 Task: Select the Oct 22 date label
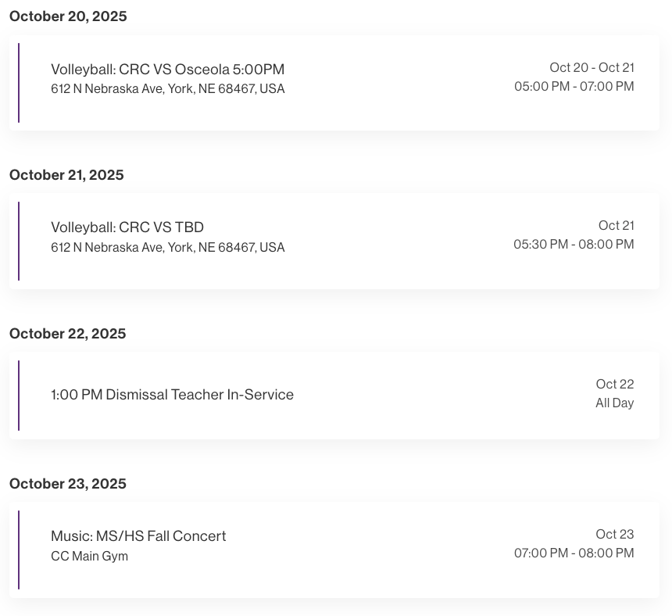tap(614, 385)
